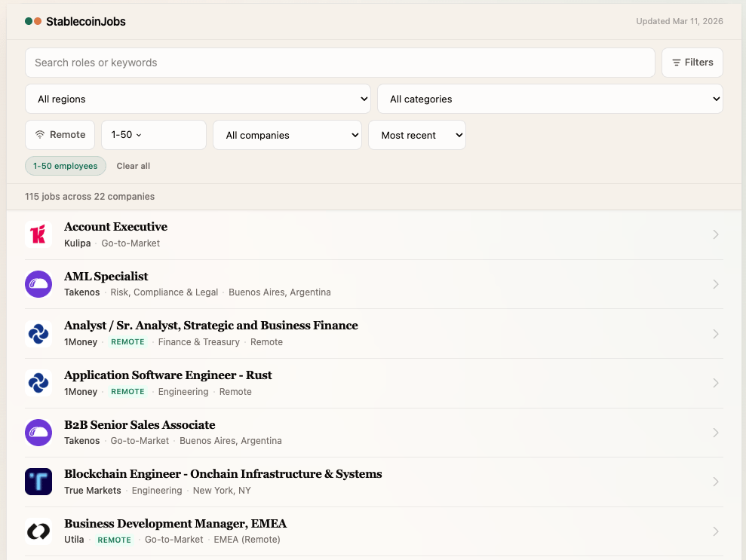Click Go-to-Market text on Kulipa row
The height and width of the screenshot is (560, 746).
(x=130, y=243)
